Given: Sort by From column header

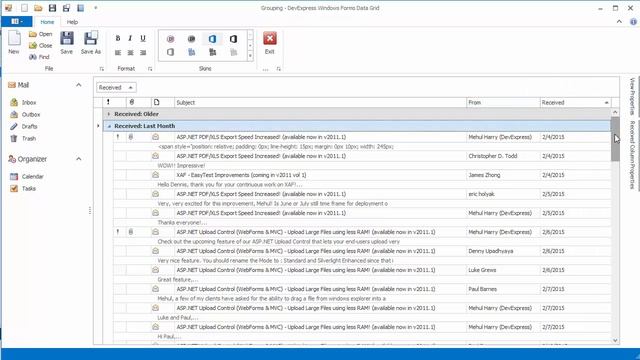Looking at the screenshot, I should pos(503,102).
